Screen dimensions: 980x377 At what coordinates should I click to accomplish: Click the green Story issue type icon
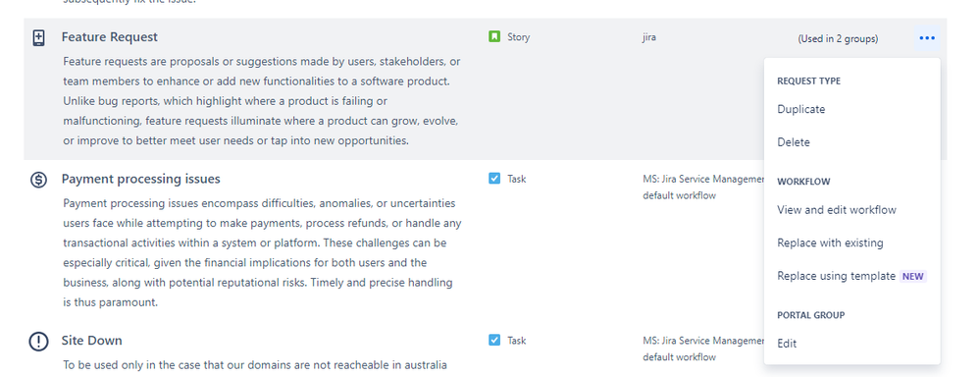(494, 37)
